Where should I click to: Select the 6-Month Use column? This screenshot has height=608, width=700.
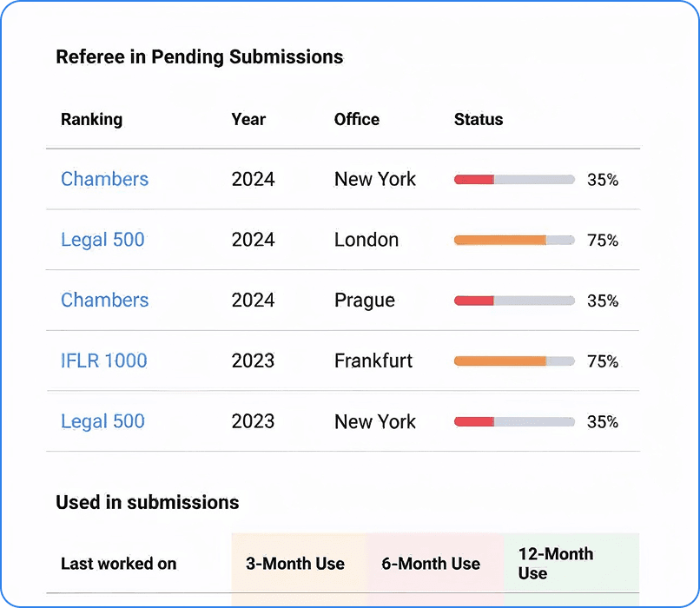pos(431,564)
